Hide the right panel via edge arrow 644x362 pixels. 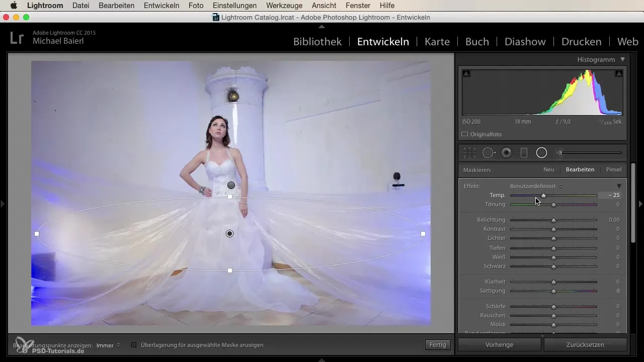point(640,204)
